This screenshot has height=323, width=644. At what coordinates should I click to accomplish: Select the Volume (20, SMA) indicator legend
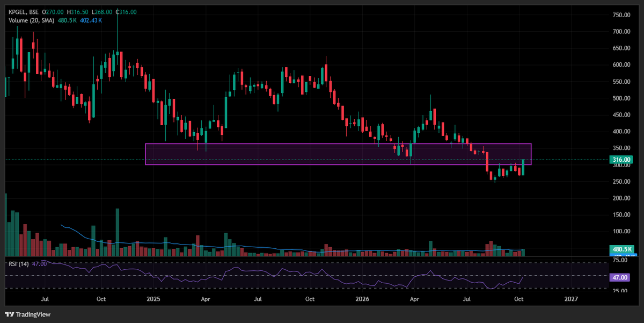point(31,20)
